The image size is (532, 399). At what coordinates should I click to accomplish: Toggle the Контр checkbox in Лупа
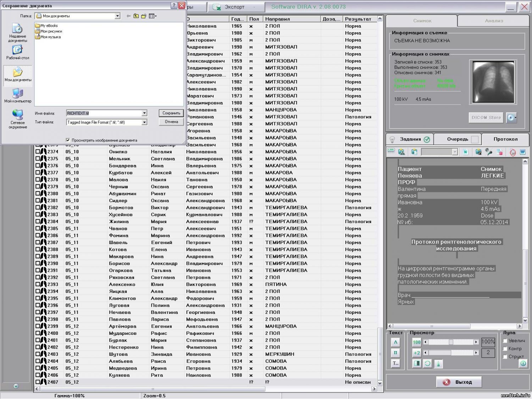pyautogui.click(x=505, y=349)
